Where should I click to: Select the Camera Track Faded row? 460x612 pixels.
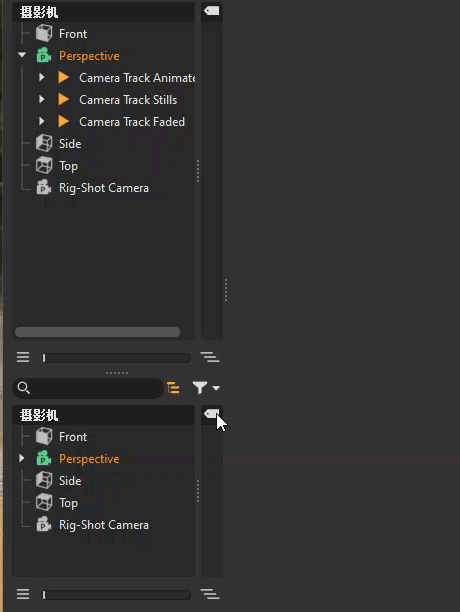(x=103, y=121)
